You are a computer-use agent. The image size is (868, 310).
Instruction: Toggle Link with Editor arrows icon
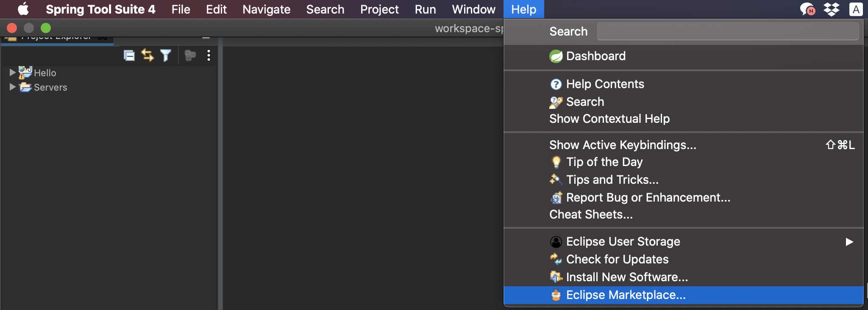click(x=147, y=55)
